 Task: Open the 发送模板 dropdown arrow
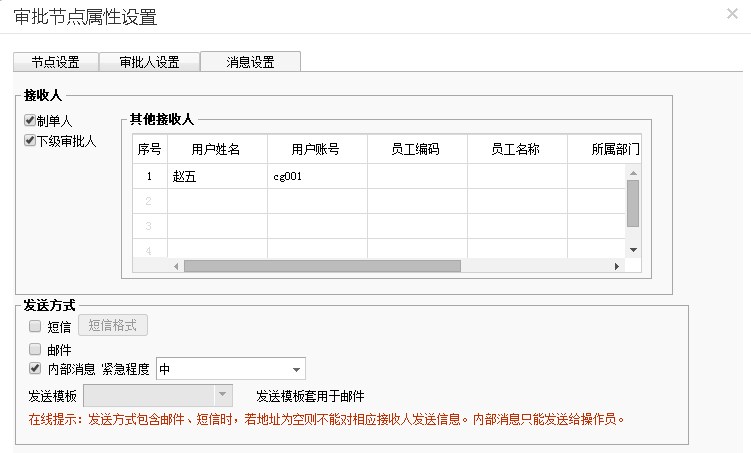(223, 395)
